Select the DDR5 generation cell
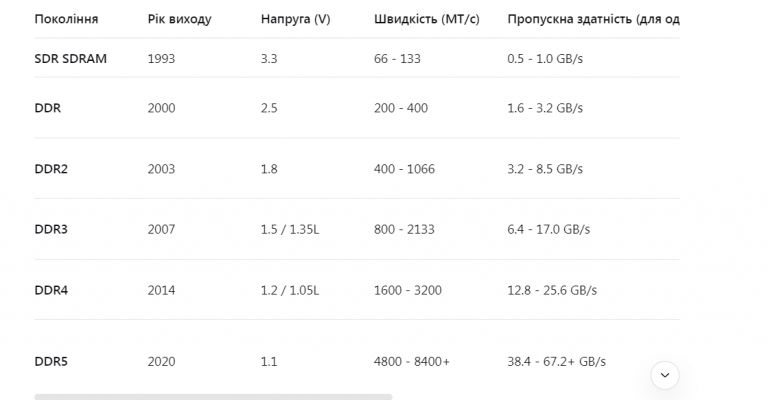This screenshot has height=400, width=768. point(51,361)
